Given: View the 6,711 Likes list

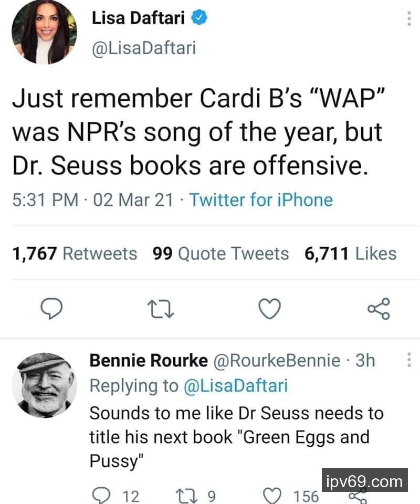Looking at the screenshot, I should click(350, 254).
